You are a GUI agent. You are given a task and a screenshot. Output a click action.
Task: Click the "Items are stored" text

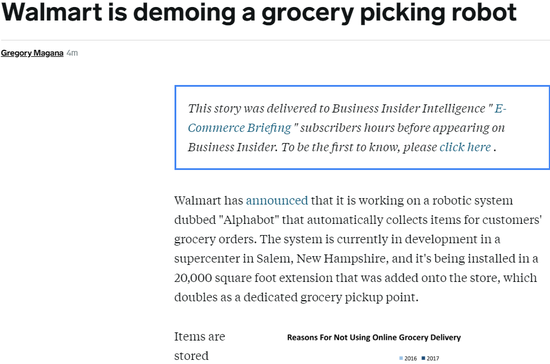[200, 346]
